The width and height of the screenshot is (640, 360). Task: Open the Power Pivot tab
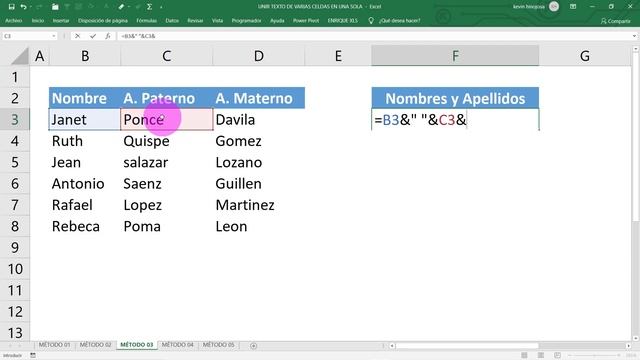coord(306,20)
